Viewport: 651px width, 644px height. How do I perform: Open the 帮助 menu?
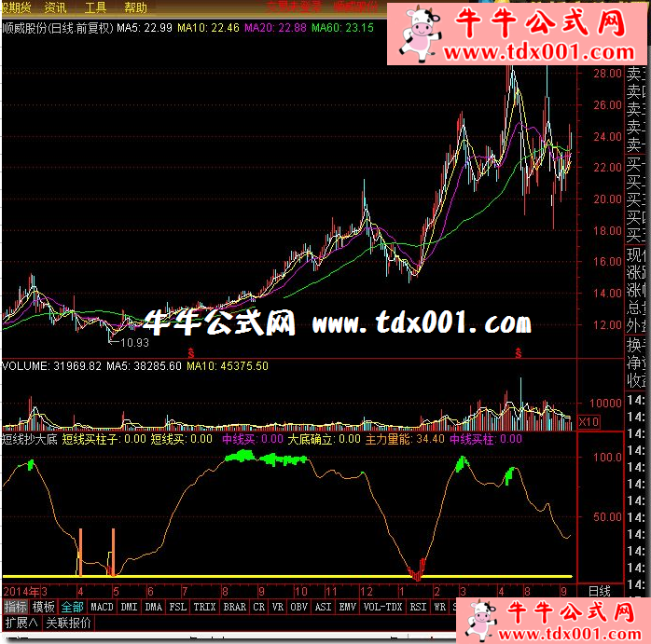pos(136,7)
